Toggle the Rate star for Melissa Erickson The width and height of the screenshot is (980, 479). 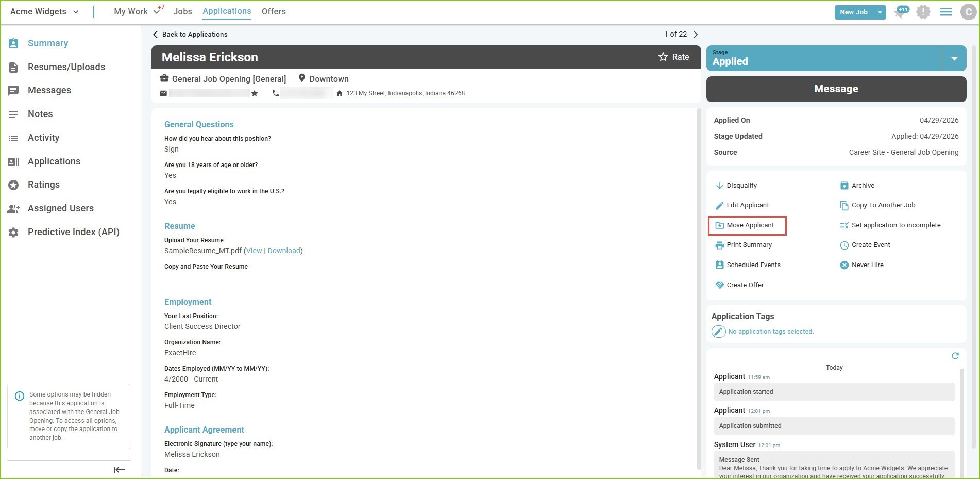(663, 57)
